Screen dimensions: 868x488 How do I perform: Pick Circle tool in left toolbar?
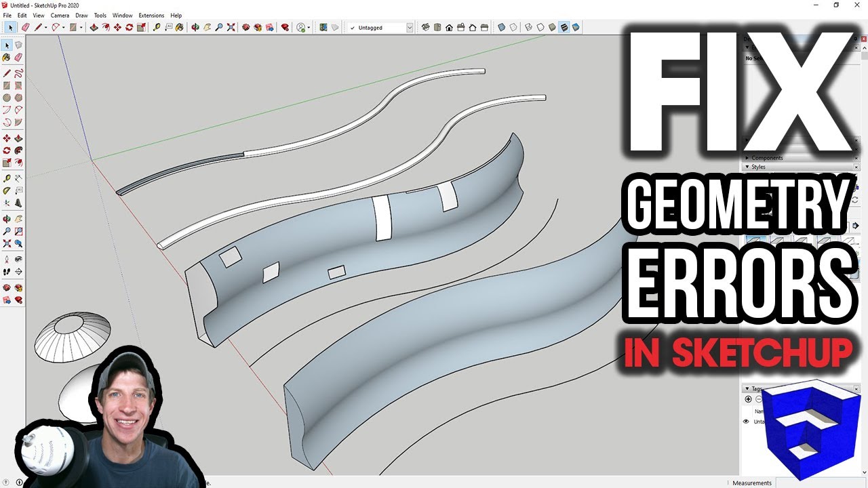[x=7, y=98]
